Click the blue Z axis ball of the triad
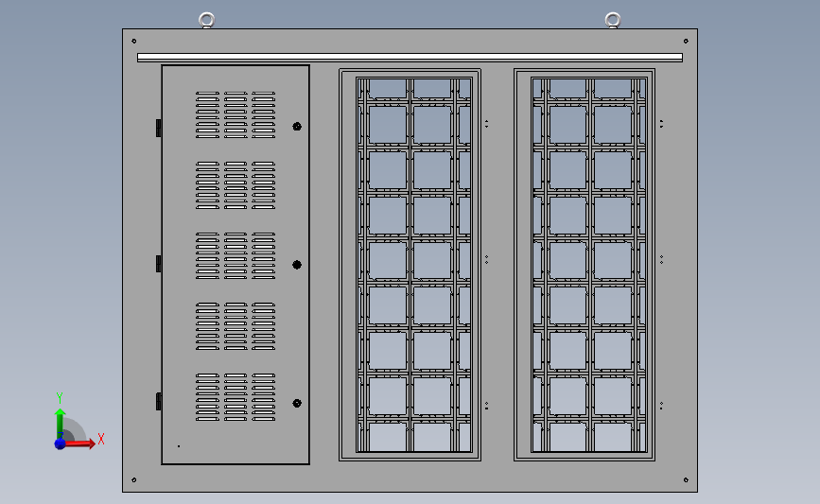This screenshot has width=820, height=504. 61,443
